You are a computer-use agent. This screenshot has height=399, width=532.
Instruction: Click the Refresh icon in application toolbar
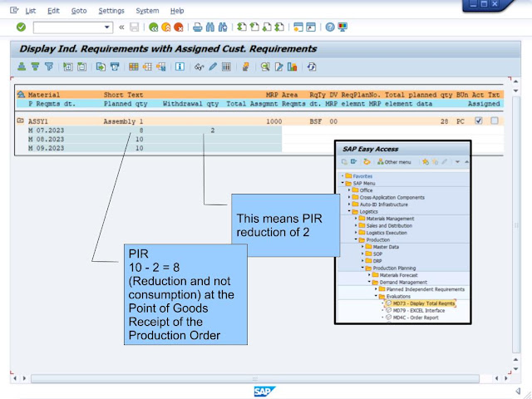(x=312, y=66)
